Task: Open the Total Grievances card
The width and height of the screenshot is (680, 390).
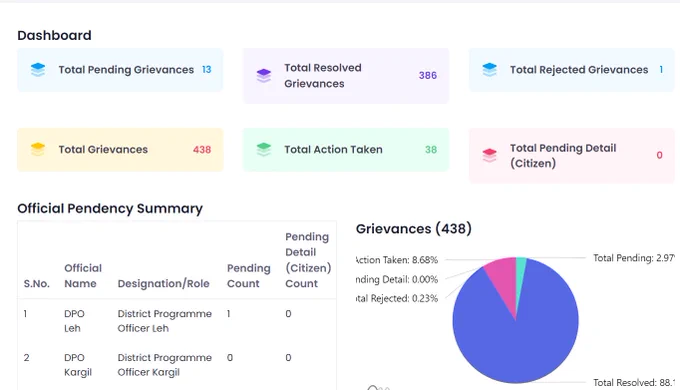Action: [x=120, y=150]
